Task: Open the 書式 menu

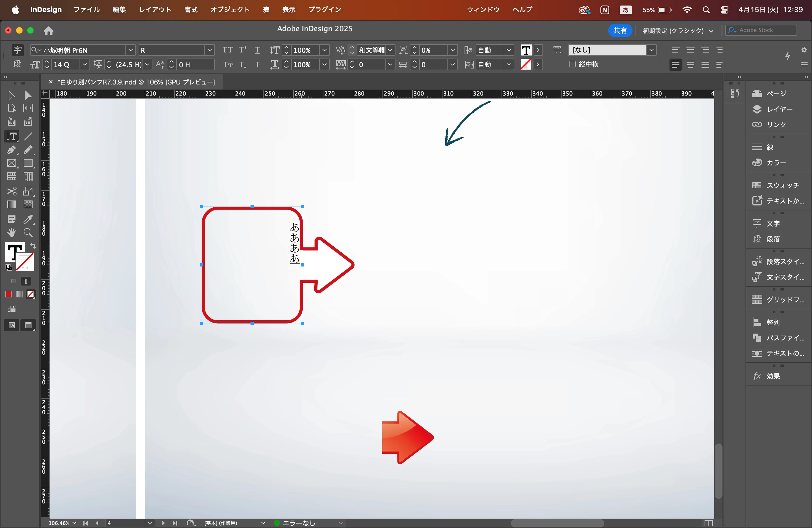Action: (x=191, y=10)
